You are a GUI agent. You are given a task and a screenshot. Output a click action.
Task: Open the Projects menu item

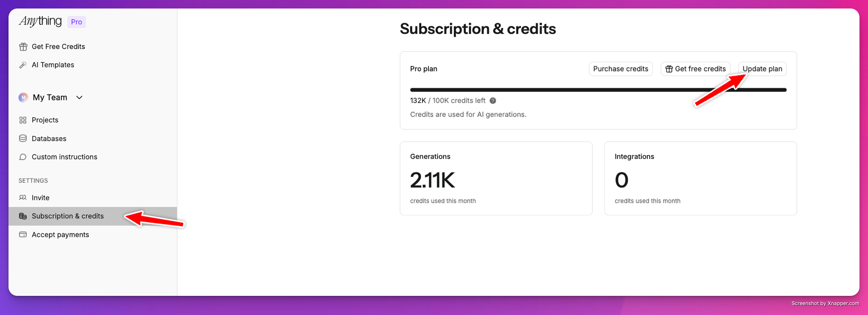click(x=93, y=120)
